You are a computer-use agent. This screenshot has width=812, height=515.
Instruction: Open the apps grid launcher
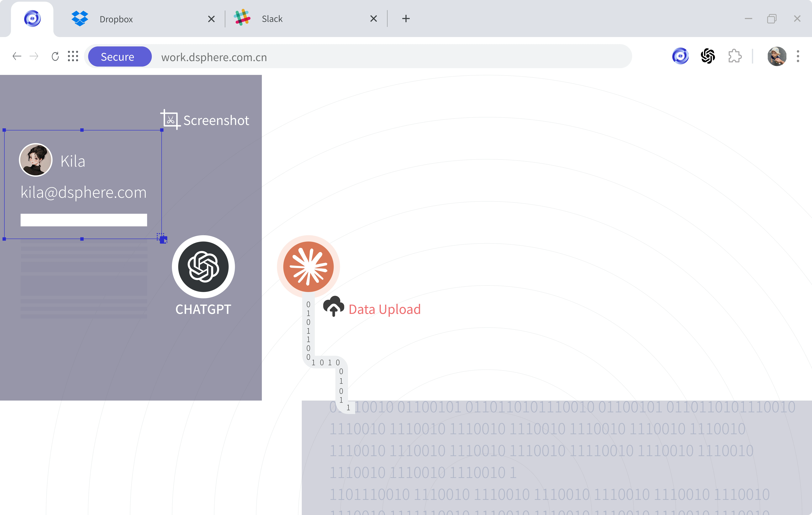(73, 56)
